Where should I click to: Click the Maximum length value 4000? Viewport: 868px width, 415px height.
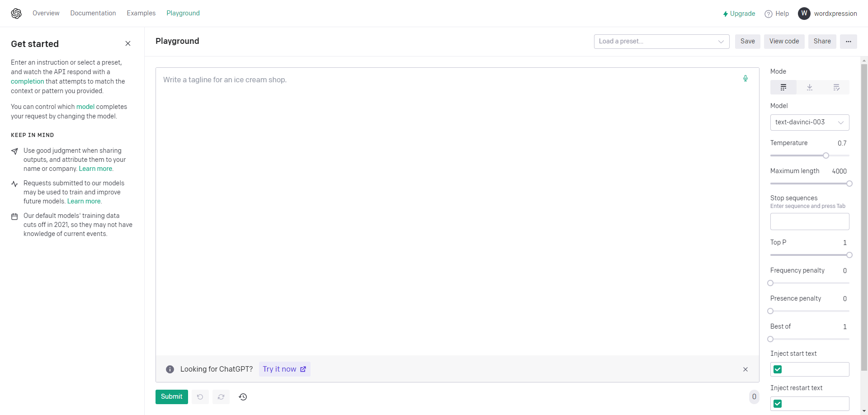point(839,171)
